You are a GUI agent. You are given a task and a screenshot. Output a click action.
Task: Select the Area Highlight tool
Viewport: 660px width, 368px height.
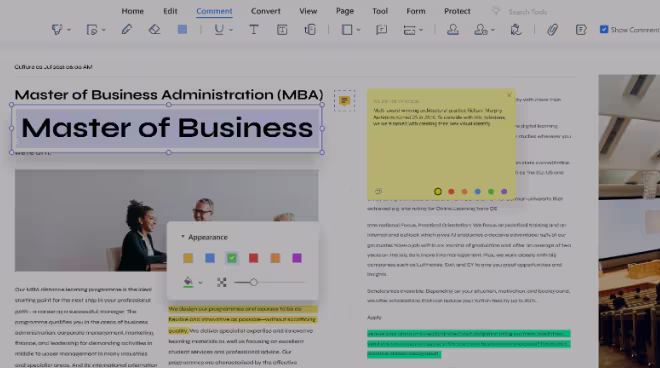point(91,30)
